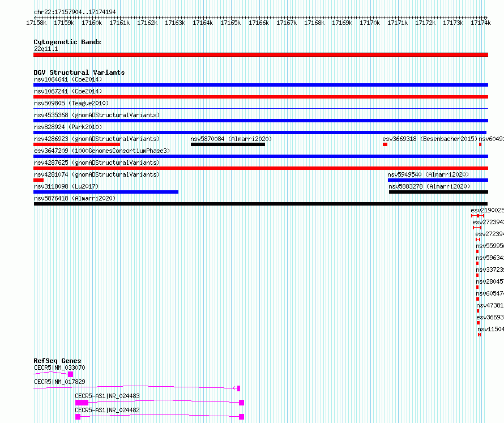Click the right exon box of CECR5-AS1|NR_024482

[x=242, y=417]
